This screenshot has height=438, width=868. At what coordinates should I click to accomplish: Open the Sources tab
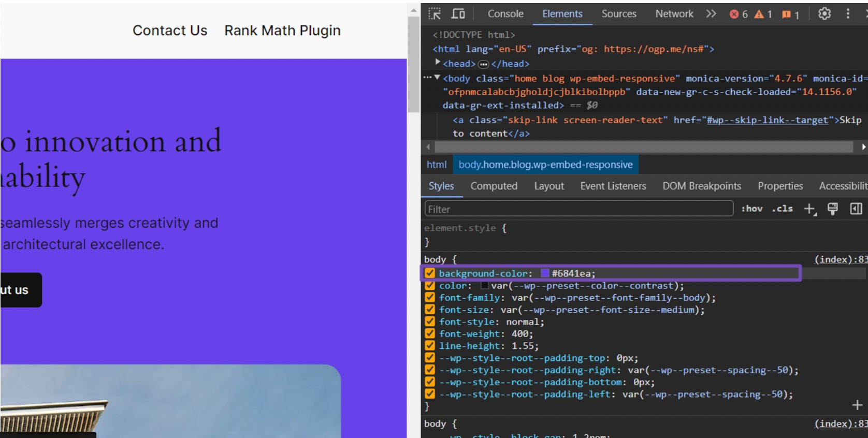[619, 14]
